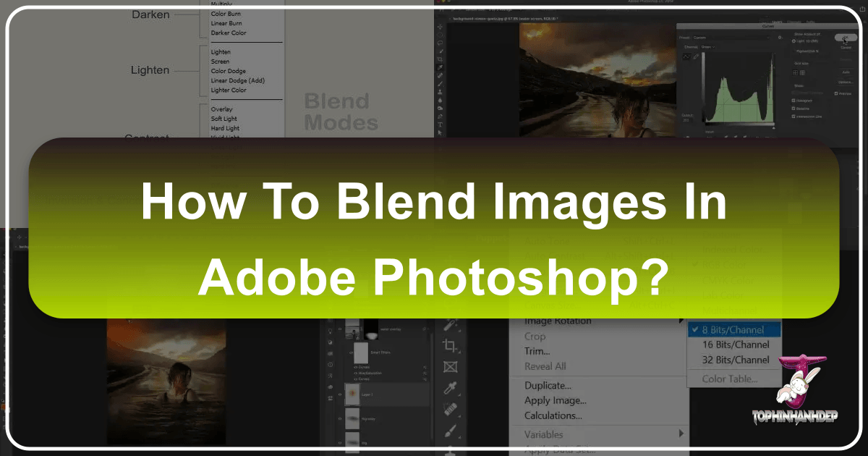Choose Linear Dodge (Add) blend mode

pyautogui.click(x=239, y=80)
